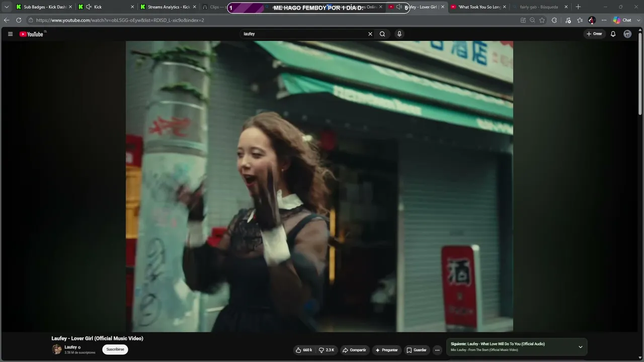Open the music note media control icon
Image resolution: width=644 pixels, height=362 pixels.
pos(568,20)
